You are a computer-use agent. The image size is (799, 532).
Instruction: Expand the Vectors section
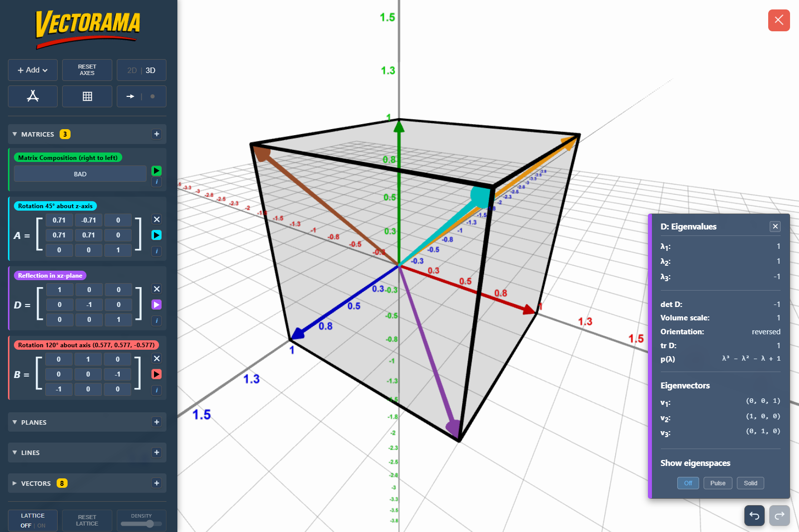click(15, 483)
